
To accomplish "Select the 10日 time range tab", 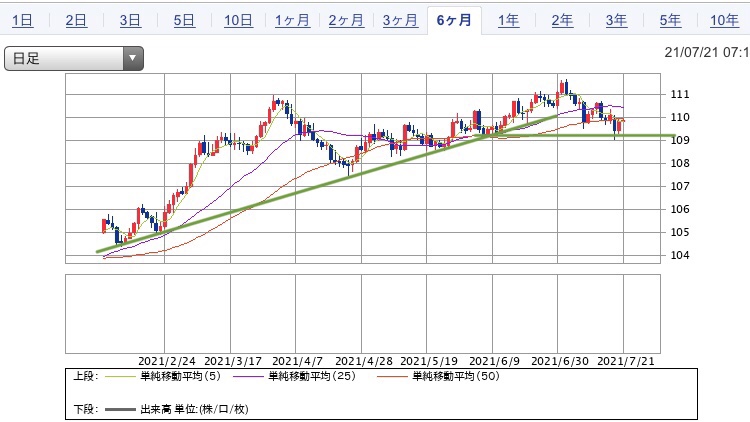I will pyautogui.click(x=238, y=21).
